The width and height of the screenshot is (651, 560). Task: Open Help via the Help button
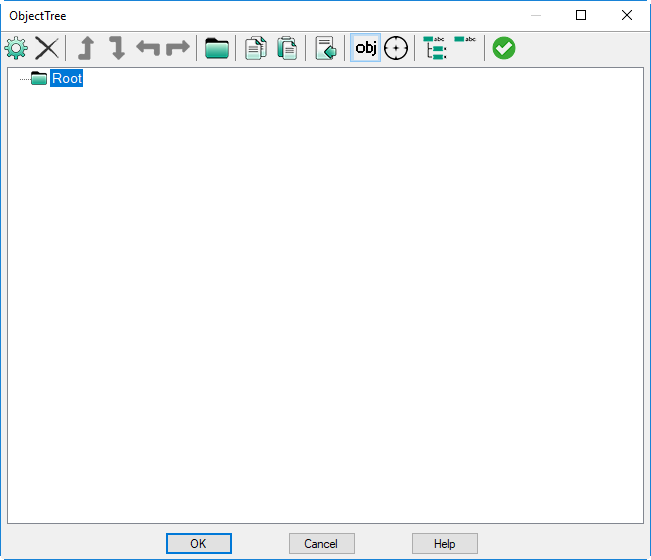tap(445, 543)
